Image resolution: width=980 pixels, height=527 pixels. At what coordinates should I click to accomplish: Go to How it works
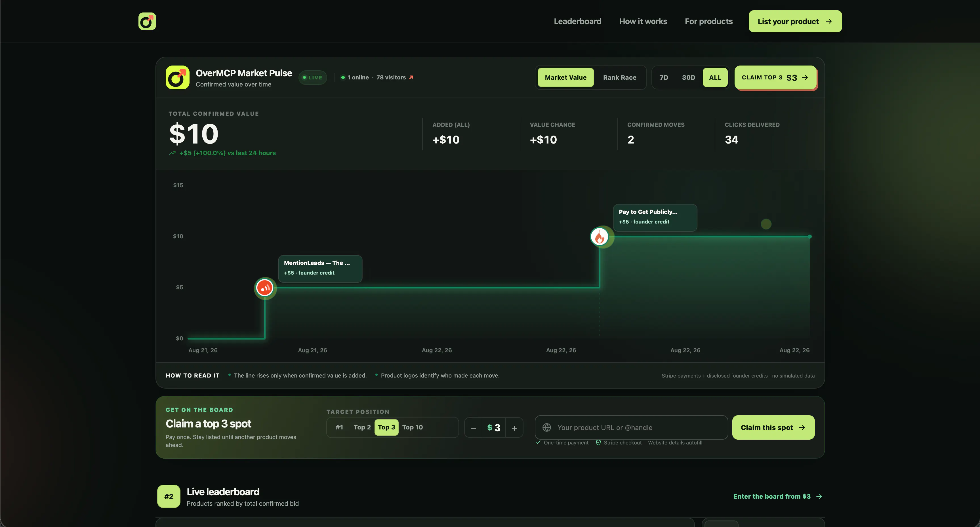pos(643,21)
